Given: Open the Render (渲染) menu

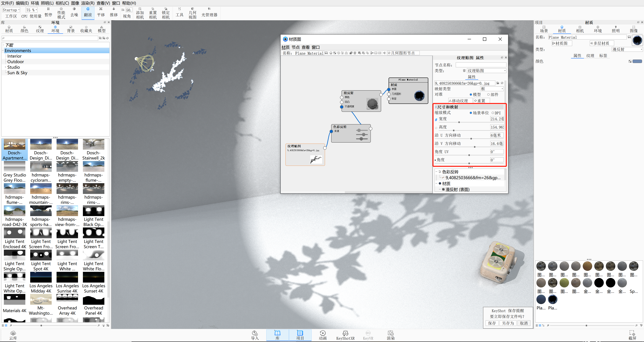Looking at the screenshot, I should click(x=88, y=3).
